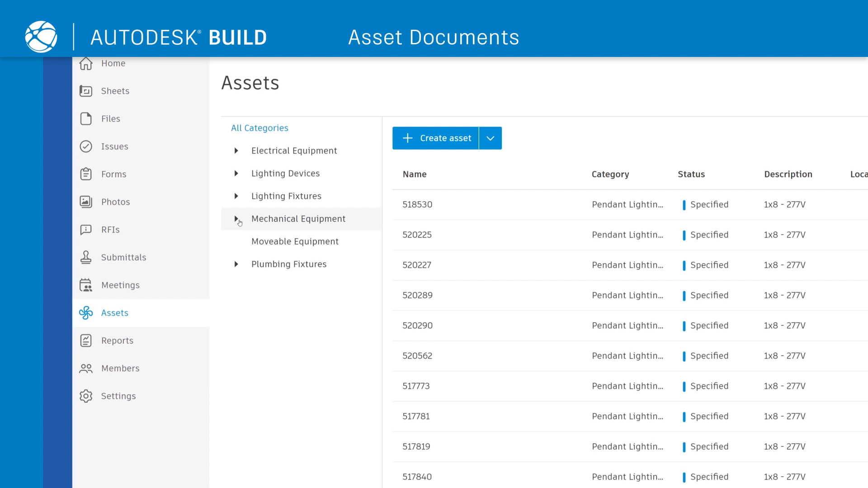The image size is (868, 488).
Task: Expand the Mechanical Equipment category
Action: coord(237,219)
